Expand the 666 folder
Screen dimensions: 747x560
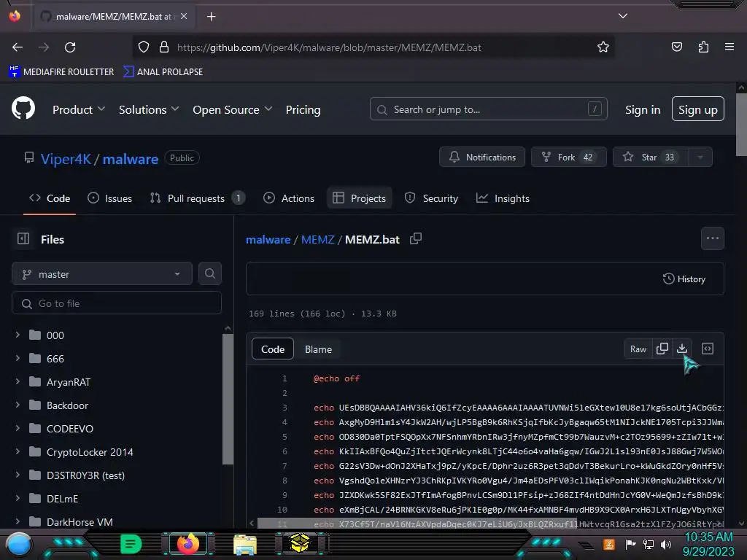tap(18, 357)
